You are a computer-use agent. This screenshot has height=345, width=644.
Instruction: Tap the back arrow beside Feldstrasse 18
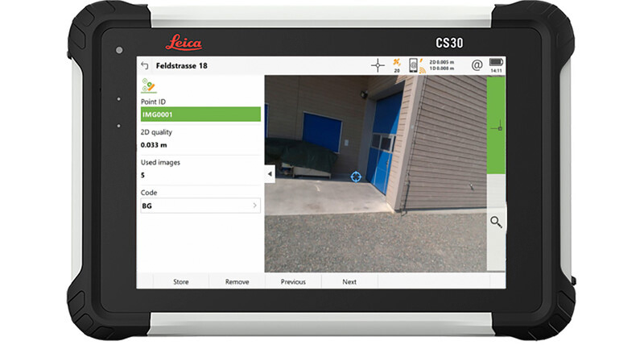pyautogui.click(x=145, y=66)
